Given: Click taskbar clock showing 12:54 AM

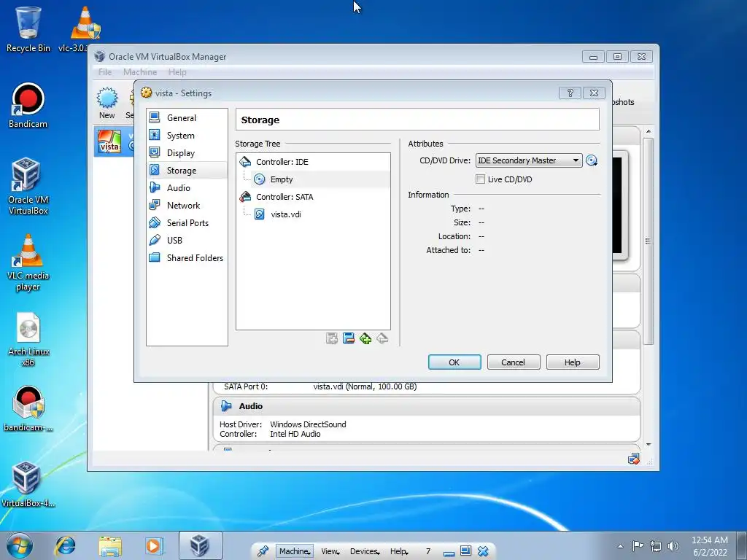Looking at the screenshot, I should [709, 546].
